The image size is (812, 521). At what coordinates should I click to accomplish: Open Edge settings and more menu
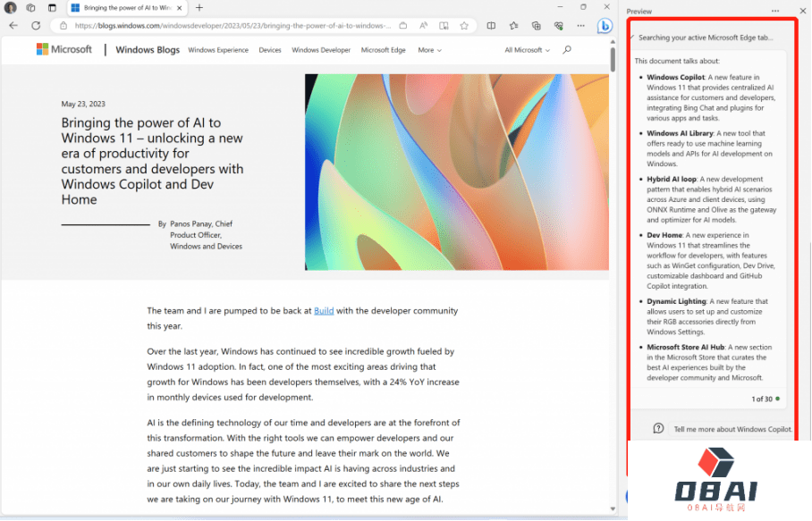[x=582, y=26]
